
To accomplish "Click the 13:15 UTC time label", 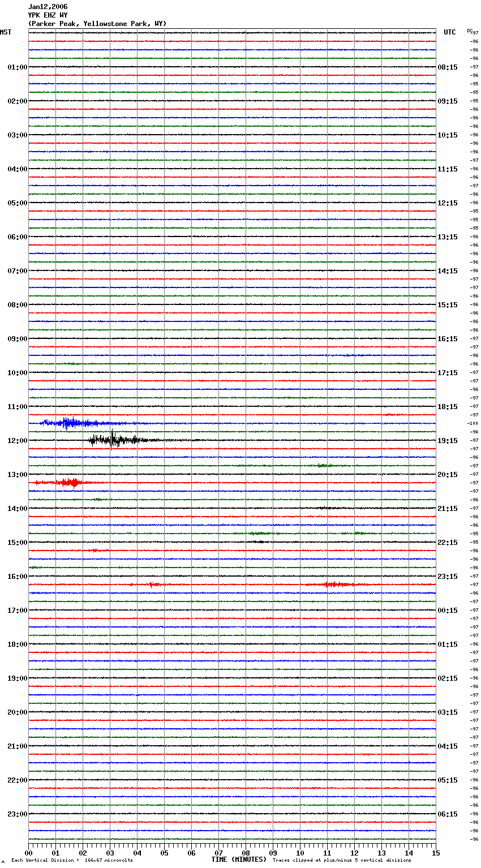I will 448,237.
